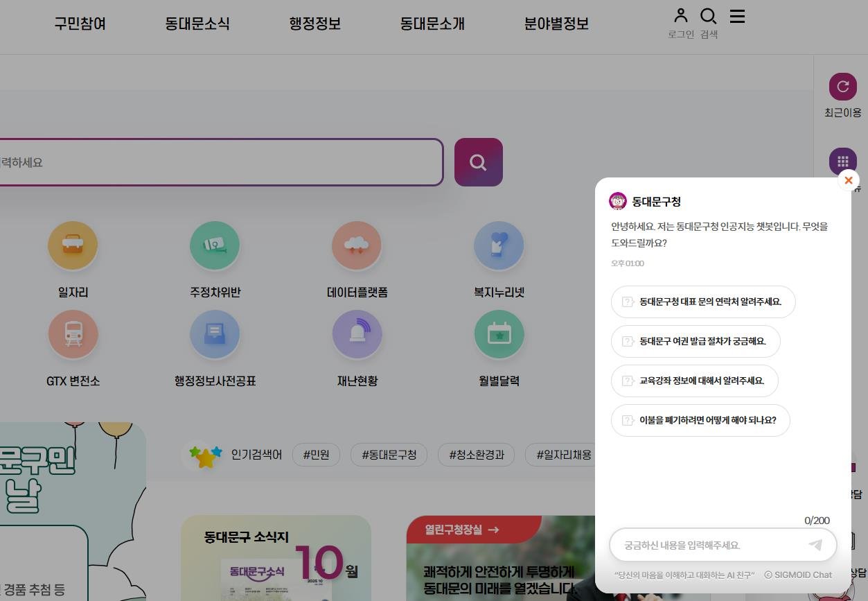Open the 월별달력 calendar icon
Viewport: 868px width, 601px height.
tap(499, 335)
